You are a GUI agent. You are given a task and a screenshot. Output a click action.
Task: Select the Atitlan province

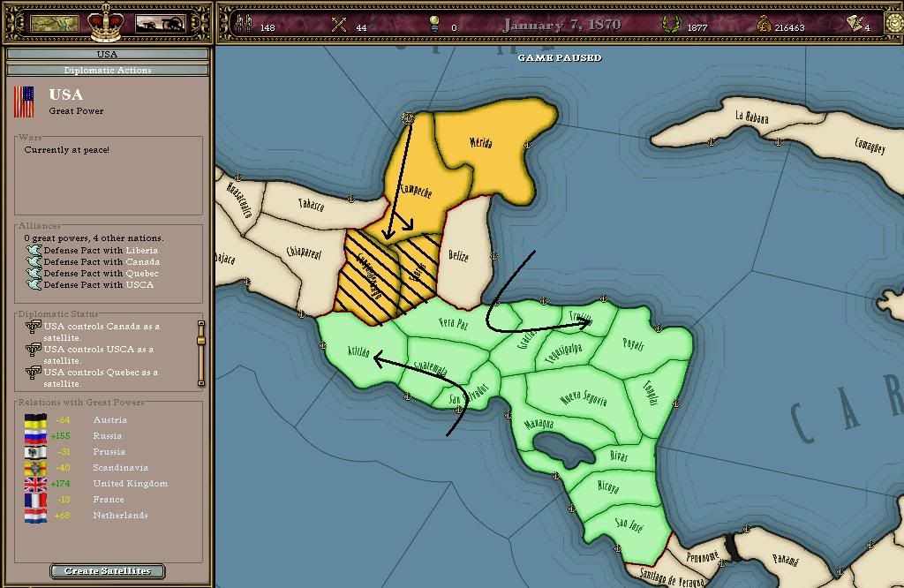(x=358, y=351)
